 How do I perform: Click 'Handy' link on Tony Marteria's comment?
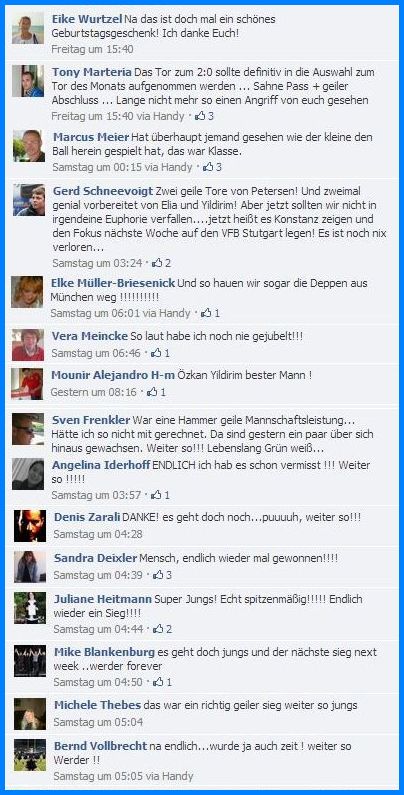pyautogui.click(x=169, y=116)
